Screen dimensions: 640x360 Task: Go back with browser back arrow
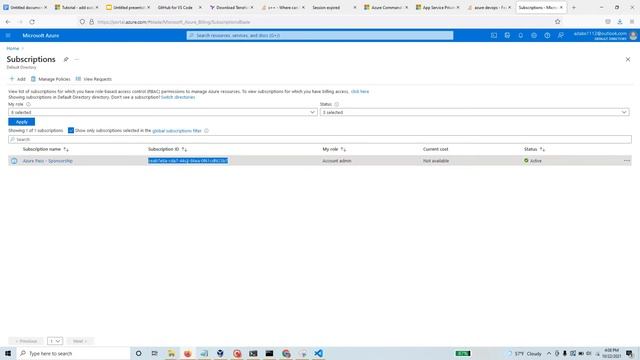8,22
